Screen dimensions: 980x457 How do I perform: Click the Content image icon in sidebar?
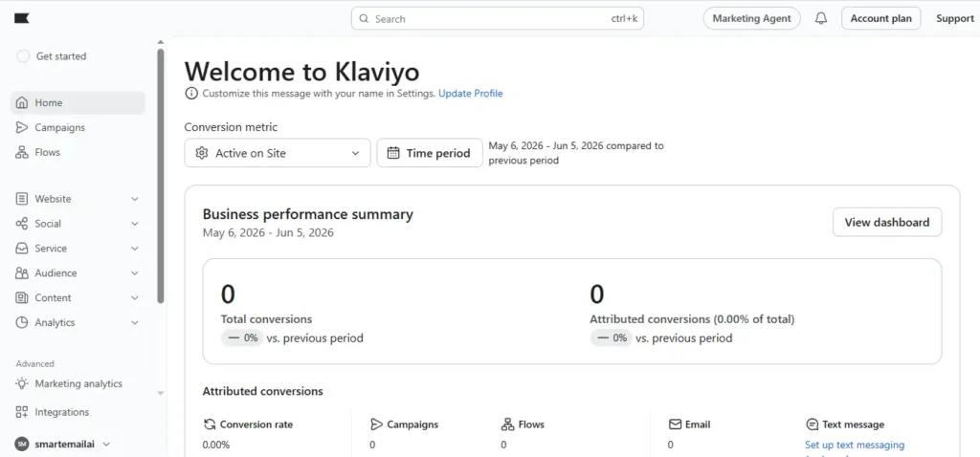pos(22,297)
